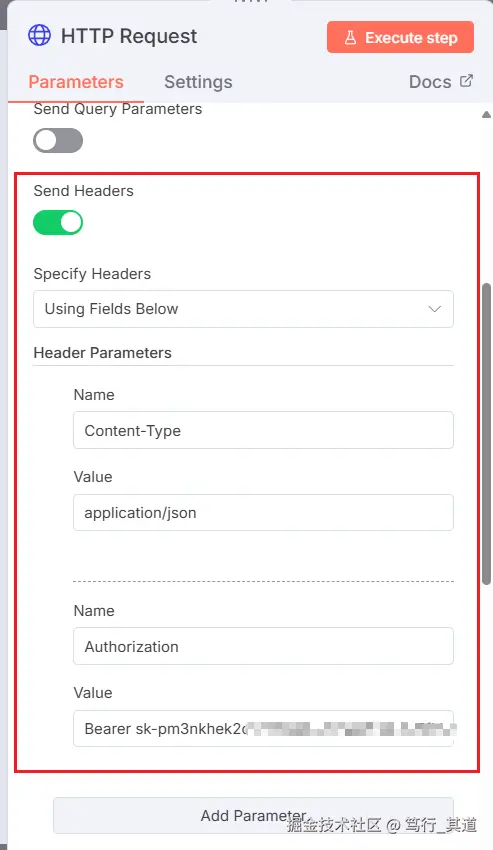Image resolution: width=493 pixels, height=850 pixels.
Task: Open the Specify Headers dropdown
Action: (x=243, y=309)
